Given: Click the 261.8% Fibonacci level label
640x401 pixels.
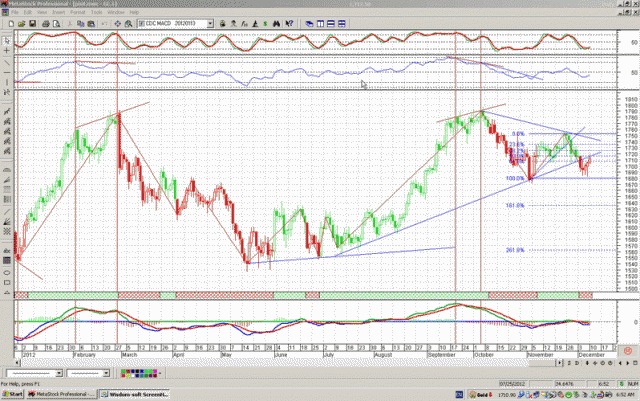Looking at the screenshot, I should [515, 250].
